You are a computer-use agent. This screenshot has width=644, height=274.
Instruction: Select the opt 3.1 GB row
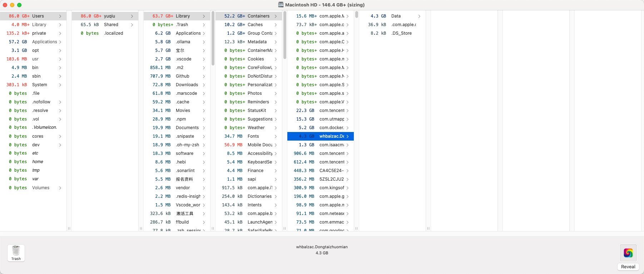[x=33, y=50]
